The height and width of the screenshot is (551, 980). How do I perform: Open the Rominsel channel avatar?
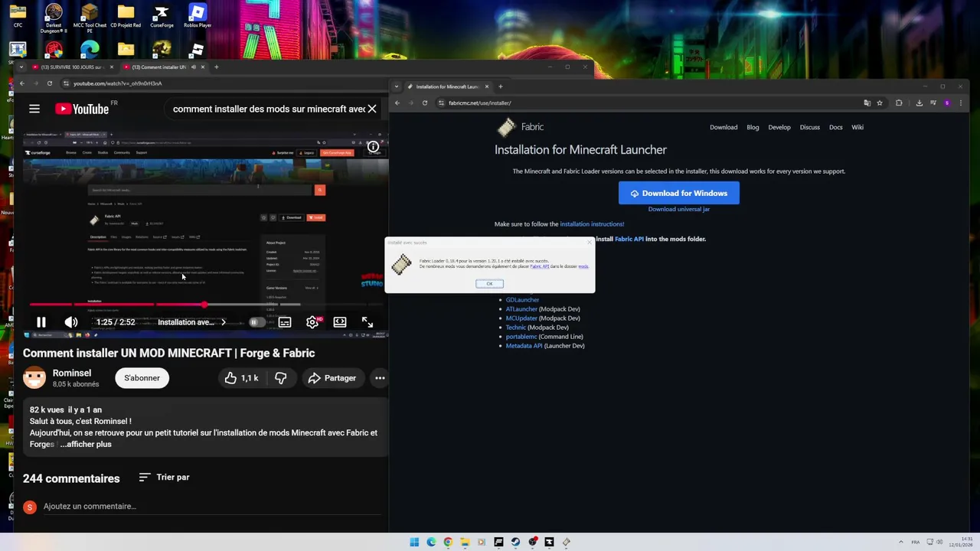coord(34,378)
